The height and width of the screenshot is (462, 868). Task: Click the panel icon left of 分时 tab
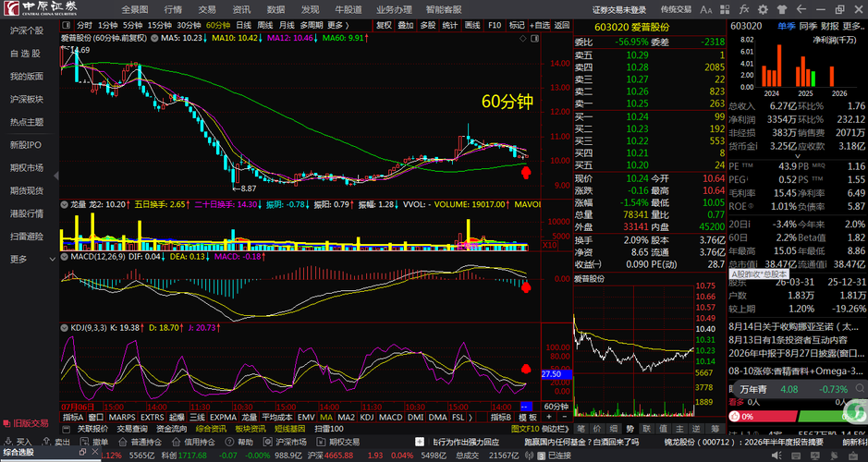pyautogui.click(x=67, y=26)
